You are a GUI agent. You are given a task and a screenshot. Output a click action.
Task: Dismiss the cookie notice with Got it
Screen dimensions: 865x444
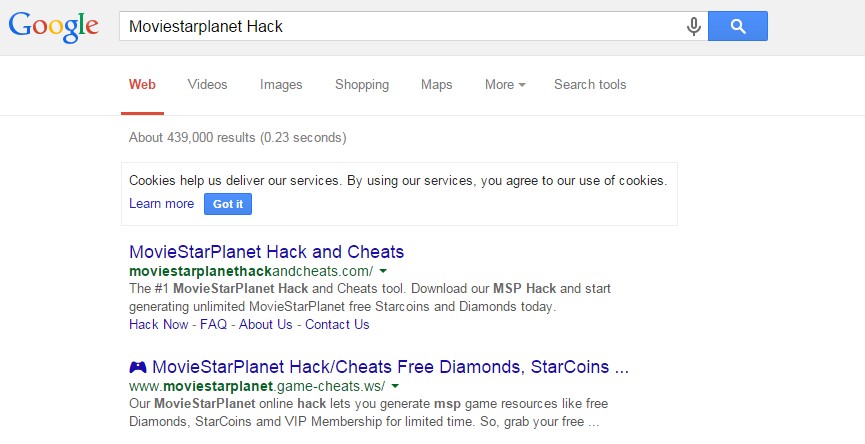(x=228, y=204)
